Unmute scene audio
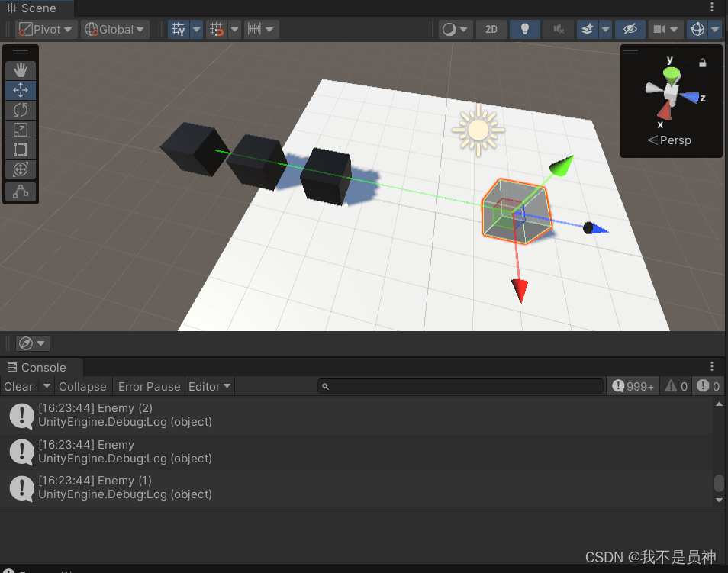 tap(558, 29)
